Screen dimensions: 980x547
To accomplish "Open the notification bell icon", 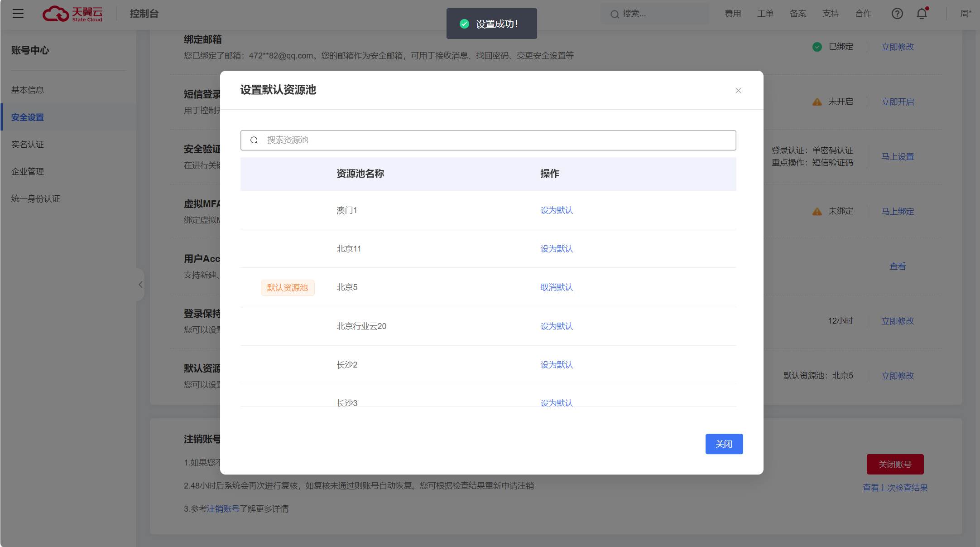I will pos(922,14).
